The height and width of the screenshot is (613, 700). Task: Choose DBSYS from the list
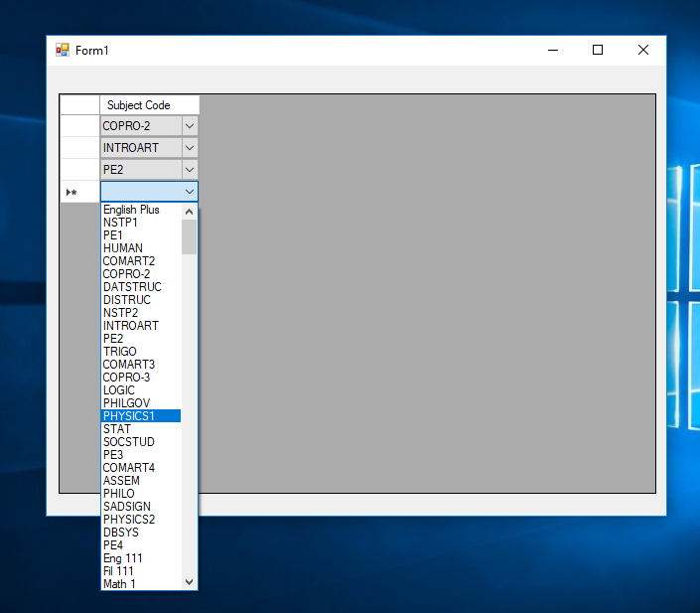click(141, 533)
